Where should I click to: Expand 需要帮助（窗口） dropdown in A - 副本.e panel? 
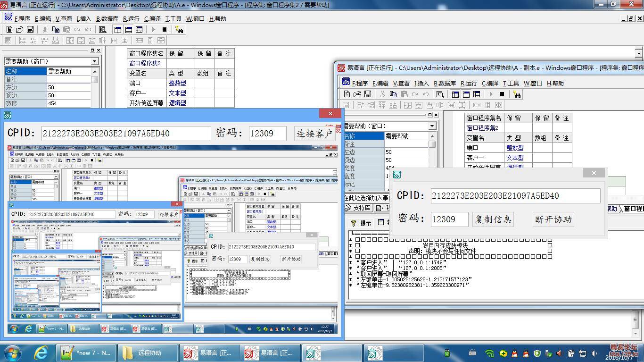point(432,126)
